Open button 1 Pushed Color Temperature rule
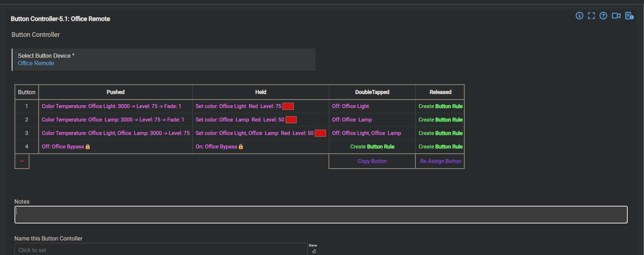The height and width of the screenshot is (255, 644). click(111, 106)
